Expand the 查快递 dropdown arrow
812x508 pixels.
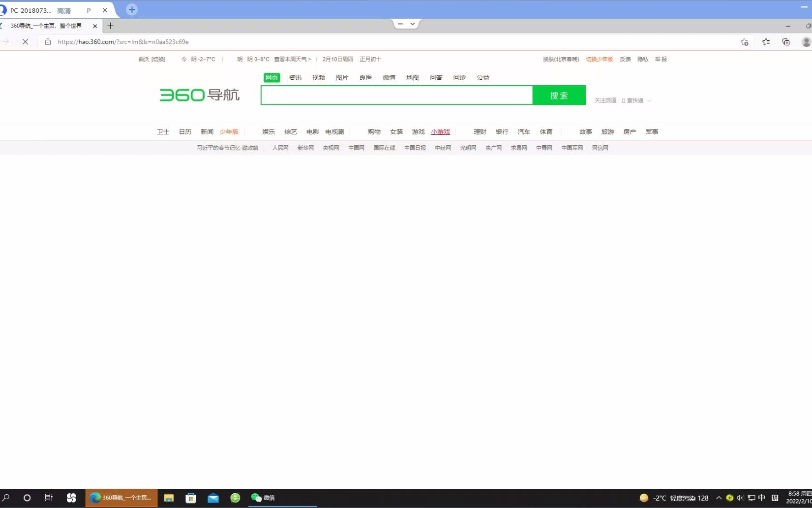(x=649, y=100)
